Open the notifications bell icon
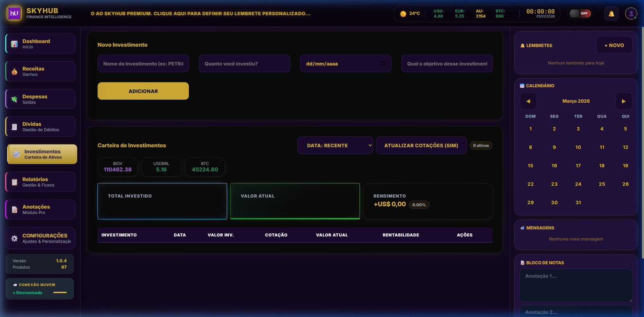The width and height of the screenshot is (644, 317). click(x=611, y=14)
